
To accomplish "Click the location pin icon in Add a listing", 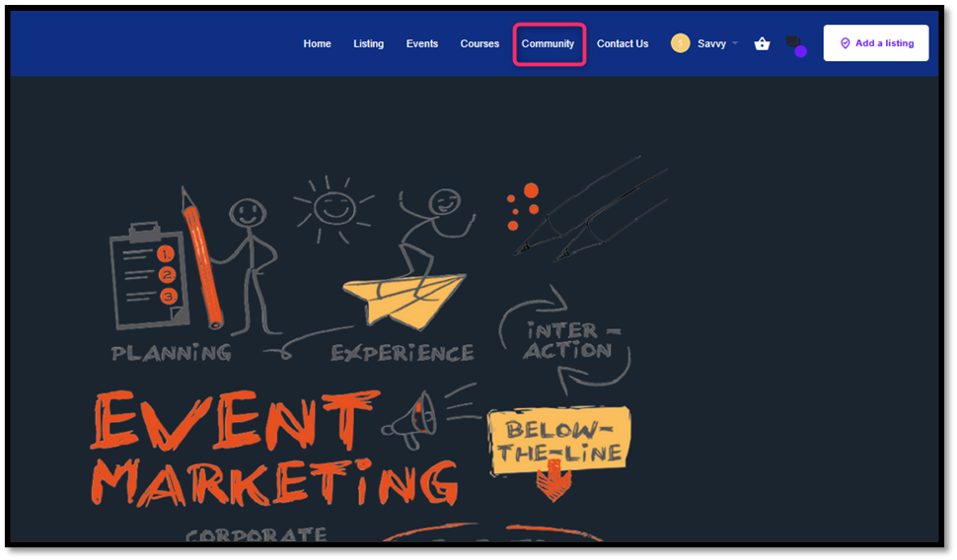I will click(x=845, y=43).
